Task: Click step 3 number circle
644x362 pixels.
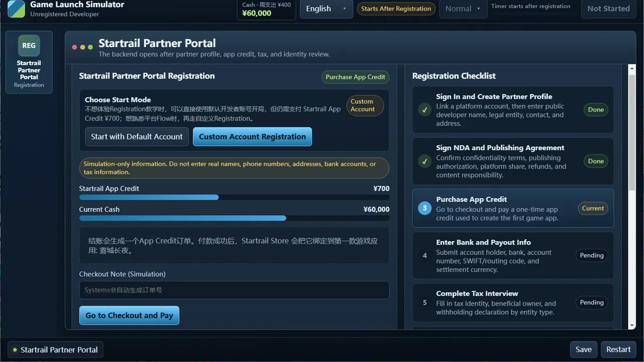Action: tap(425, 208)
